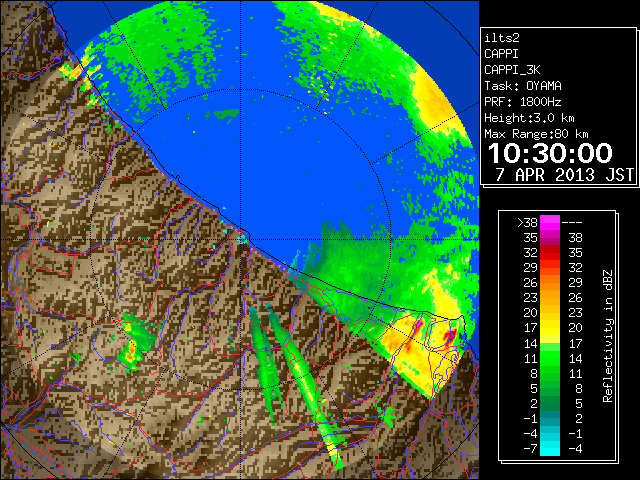Click the 'CAPPI_3K' product label
The height and width of the screenshot is (480, 640).
[x=512, y=70]
